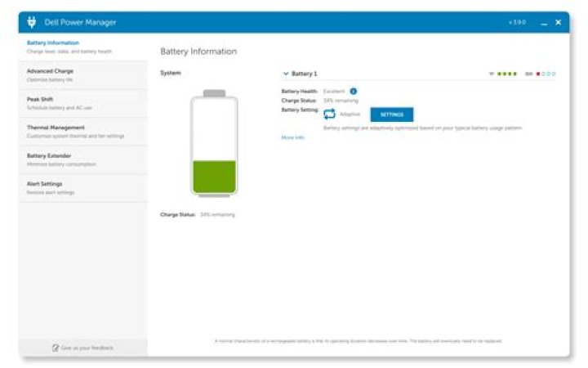Screen dimensions: 588x368
Task: Click the green dots health indicator
Action: (506, 74)
